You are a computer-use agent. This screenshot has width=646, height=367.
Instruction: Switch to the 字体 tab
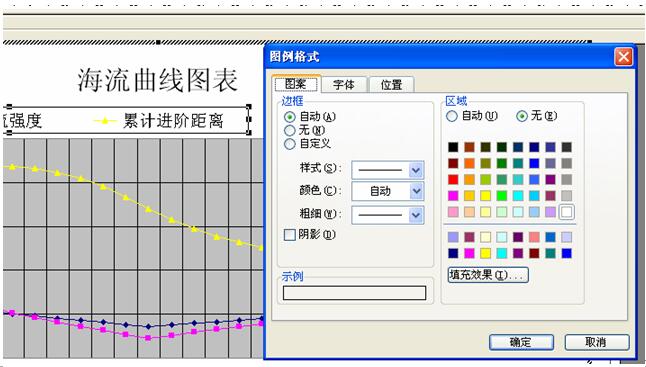[344, 85]
